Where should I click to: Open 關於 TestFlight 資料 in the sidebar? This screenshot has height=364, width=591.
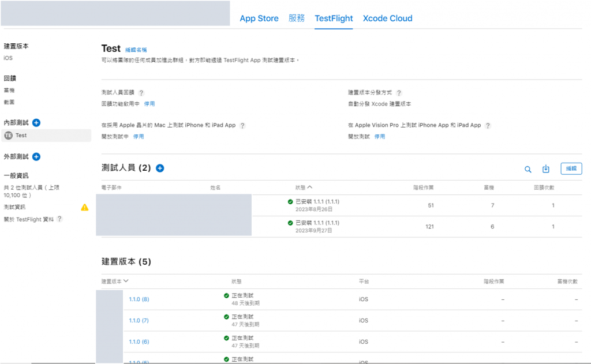[x=29, y=219]
